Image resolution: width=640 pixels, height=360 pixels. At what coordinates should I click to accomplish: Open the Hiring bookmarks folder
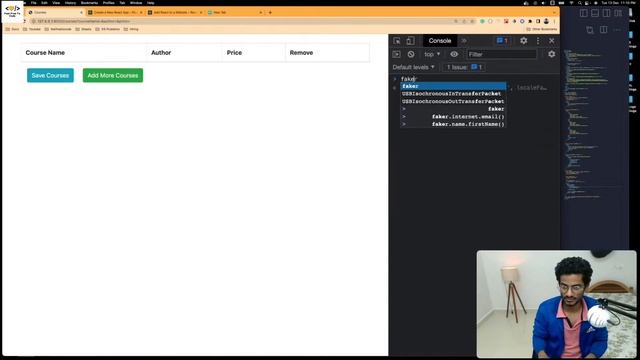pyautogui.click(x=131, y=29)
